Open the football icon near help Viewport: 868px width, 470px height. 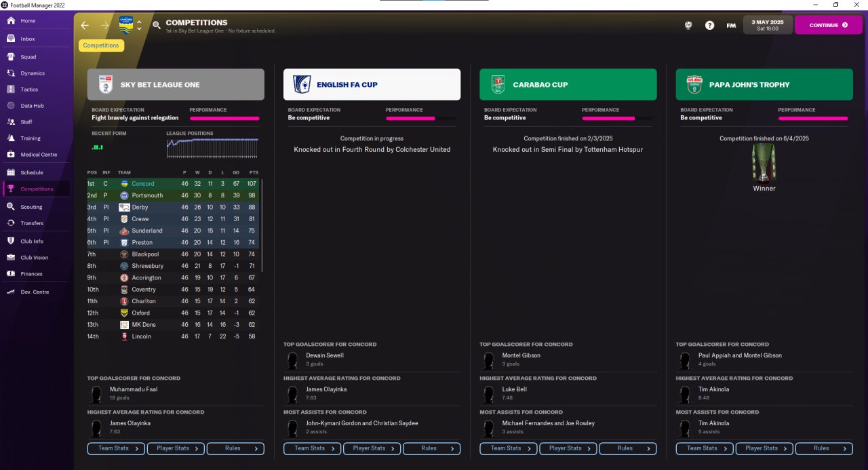point(688,25)
